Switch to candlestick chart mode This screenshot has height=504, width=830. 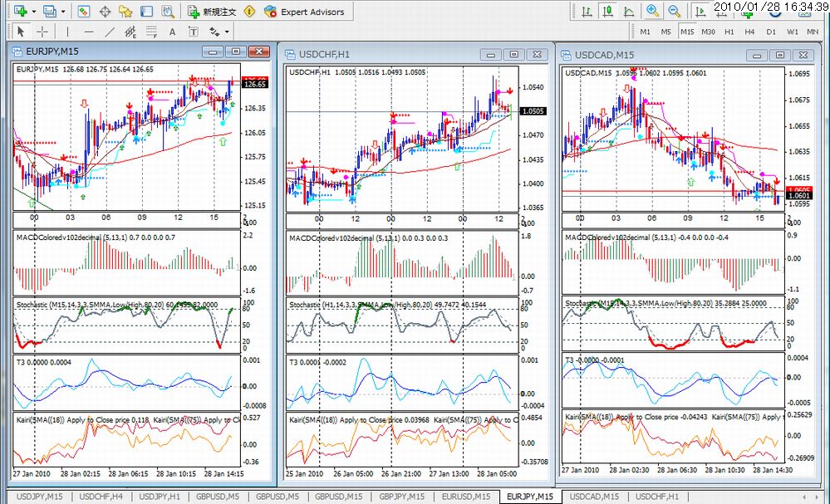[607, 11]
